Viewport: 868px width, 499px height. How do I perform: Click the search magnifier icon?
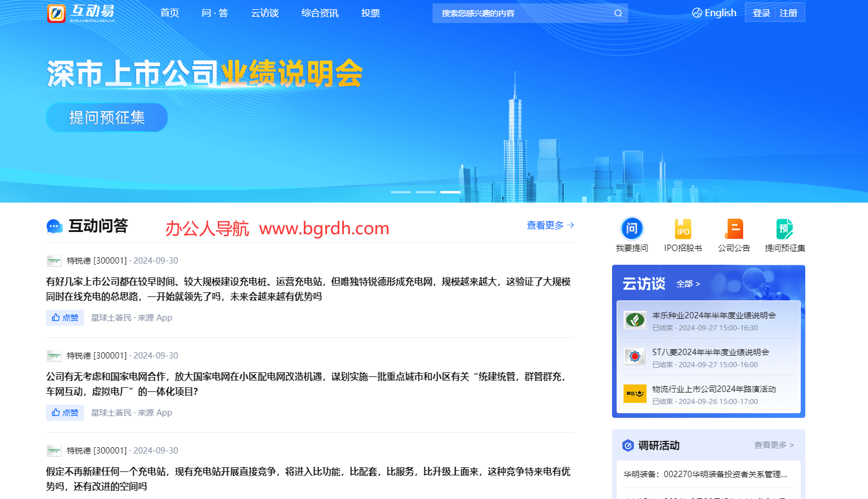pyautogui.click(x=618, y=13)
